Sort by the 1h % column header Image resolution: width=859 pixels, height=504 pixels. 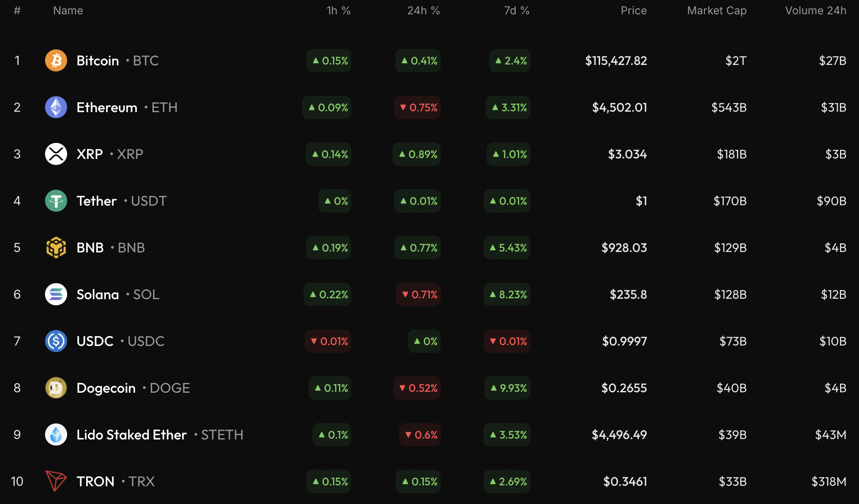[338, 10]
